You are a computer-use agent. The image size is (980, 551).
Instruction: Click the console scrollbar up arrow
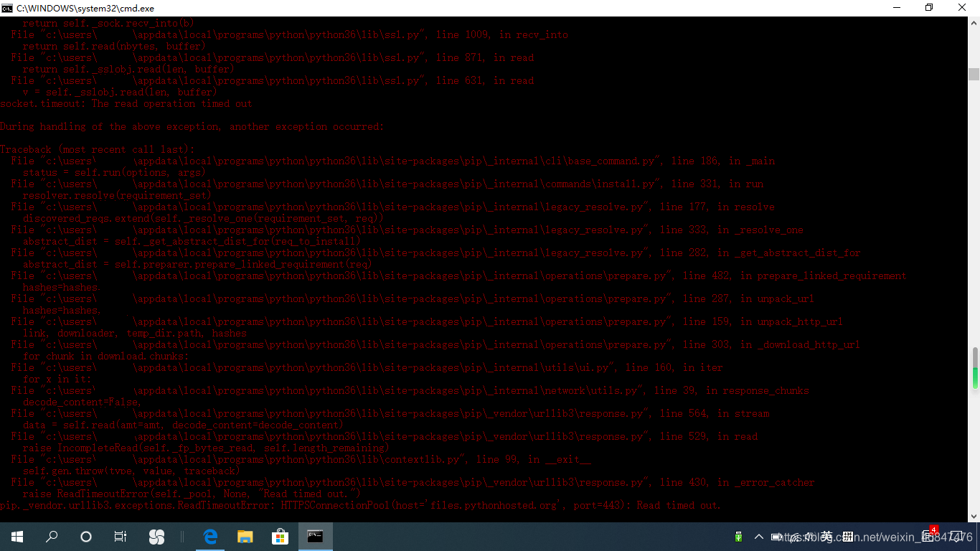(974, 22)
